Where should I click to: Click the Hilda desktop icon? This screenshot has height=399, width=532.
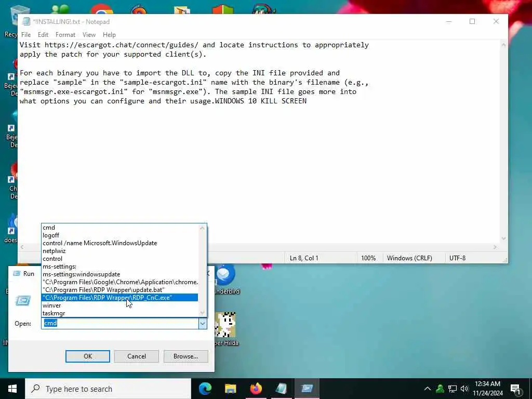tap(227, 329)
